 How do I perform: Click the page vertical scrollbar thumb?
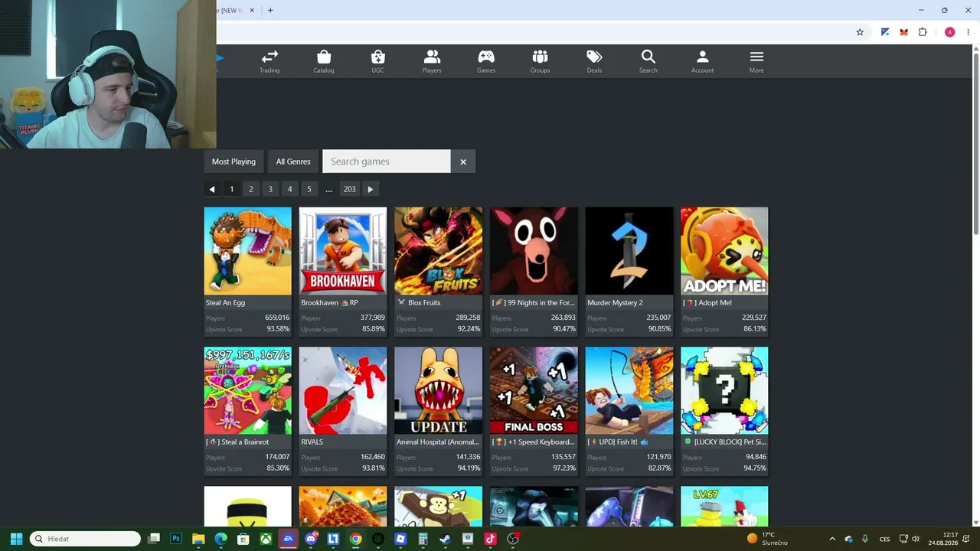point(975,144)
